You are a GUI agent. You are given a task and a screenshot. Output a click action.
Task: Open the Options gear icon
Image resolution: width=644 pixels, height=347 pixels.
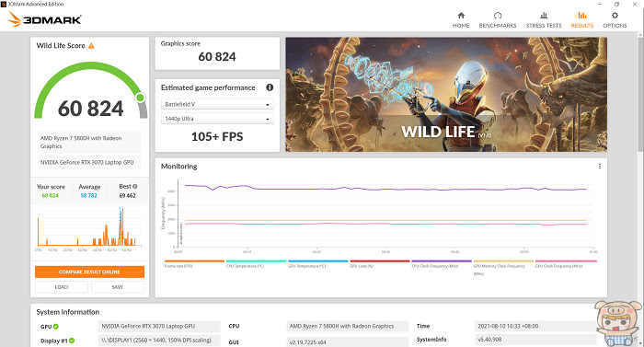[x=615, y=16]
